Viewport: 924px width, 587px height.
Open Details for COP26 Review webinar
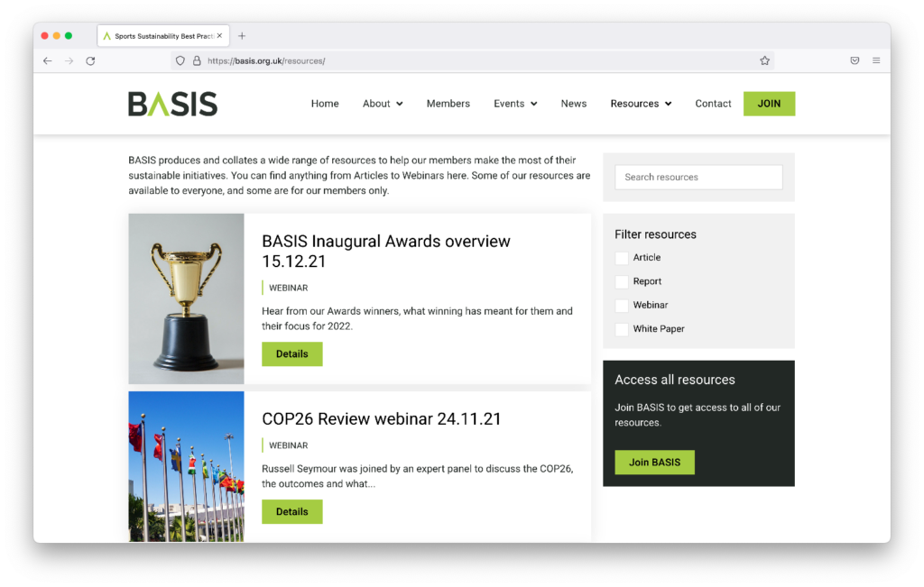[291, 511]
